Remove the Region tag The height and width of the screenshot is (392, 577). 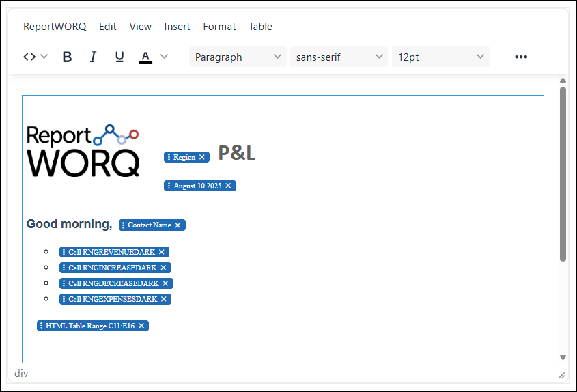(202, 157)
